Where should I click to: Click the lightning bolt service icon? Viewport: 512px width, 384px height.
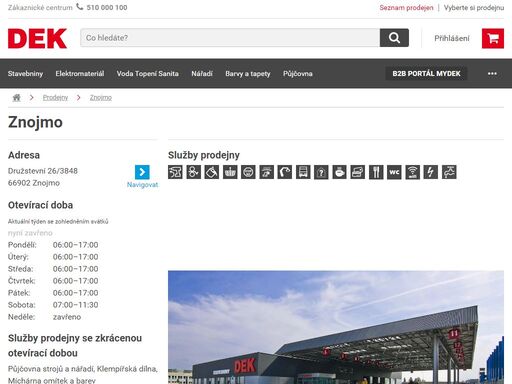430,172
